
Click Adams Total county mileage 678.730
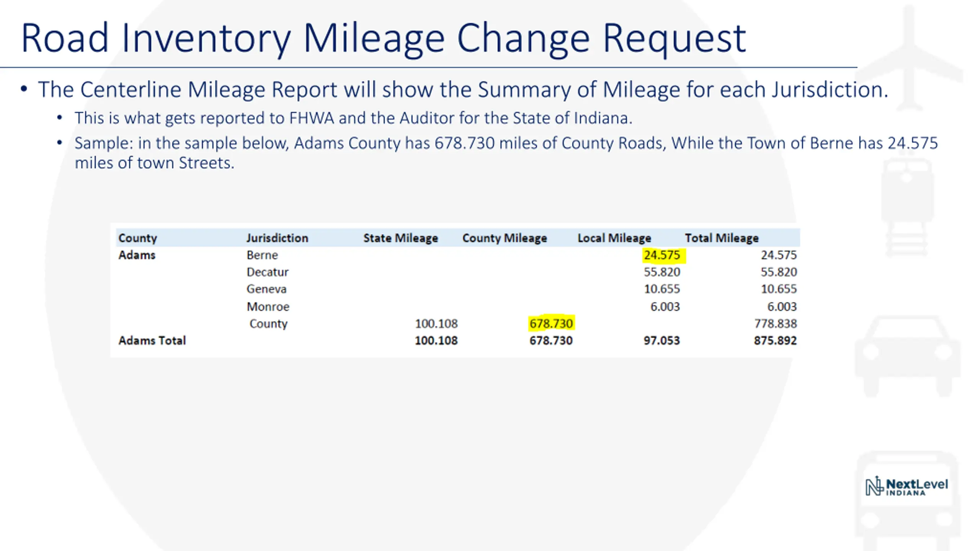[x=551, y=341]
